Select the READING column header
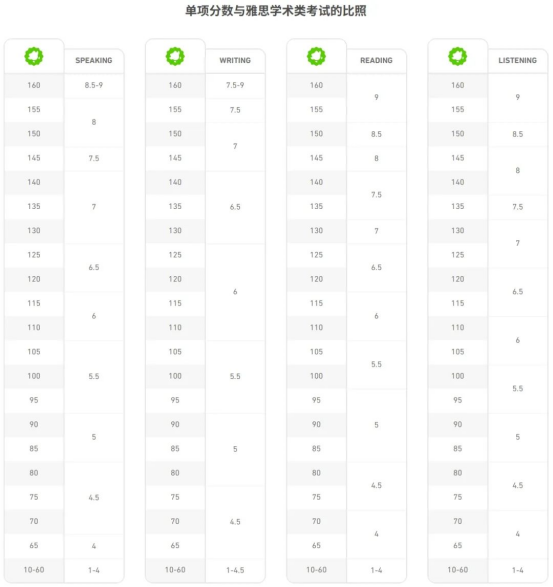The height and width of the screenshot is (587, 553). pos(376,60)
